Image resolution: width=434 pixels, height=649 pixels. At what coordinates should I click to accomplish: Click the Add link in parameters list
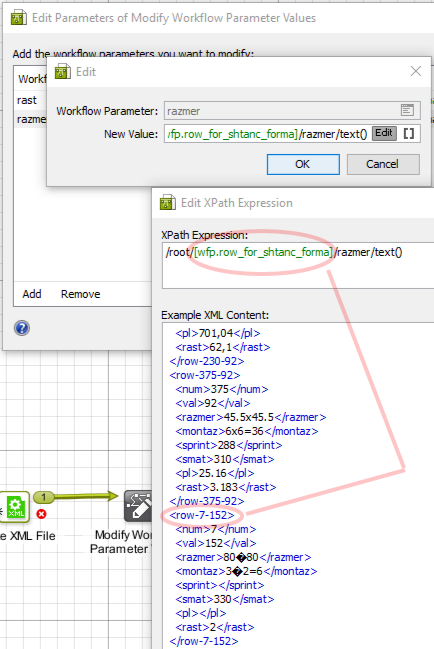(x=32, y=294)
